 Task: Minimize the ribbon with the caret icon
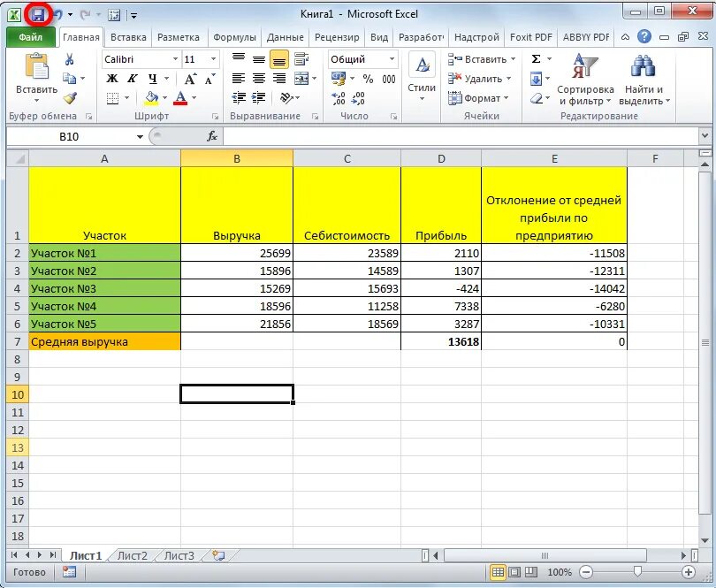[x=626, y=37]
